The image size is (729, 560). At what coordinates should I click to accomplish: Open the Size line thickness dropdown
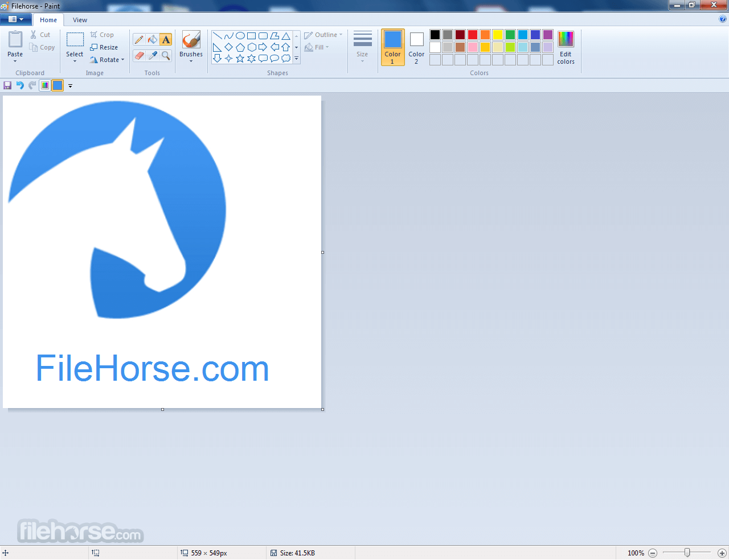[362, 46]
